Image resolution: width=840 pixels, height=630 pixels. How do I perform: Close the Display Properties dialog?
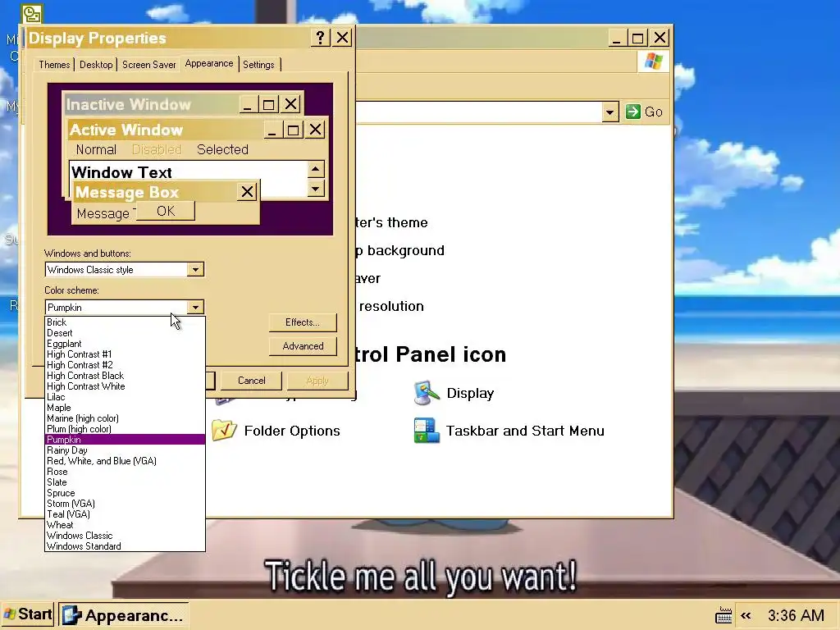342,38
